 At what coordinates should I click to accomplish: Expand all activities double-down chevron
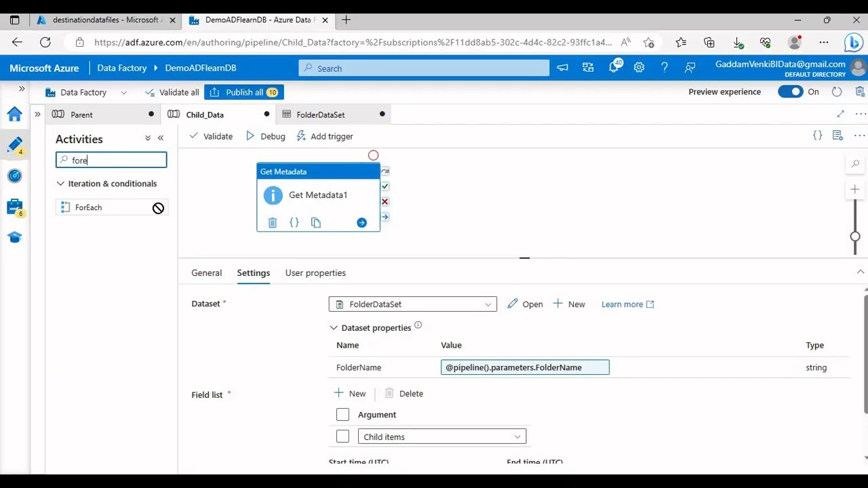click(148, 138)
